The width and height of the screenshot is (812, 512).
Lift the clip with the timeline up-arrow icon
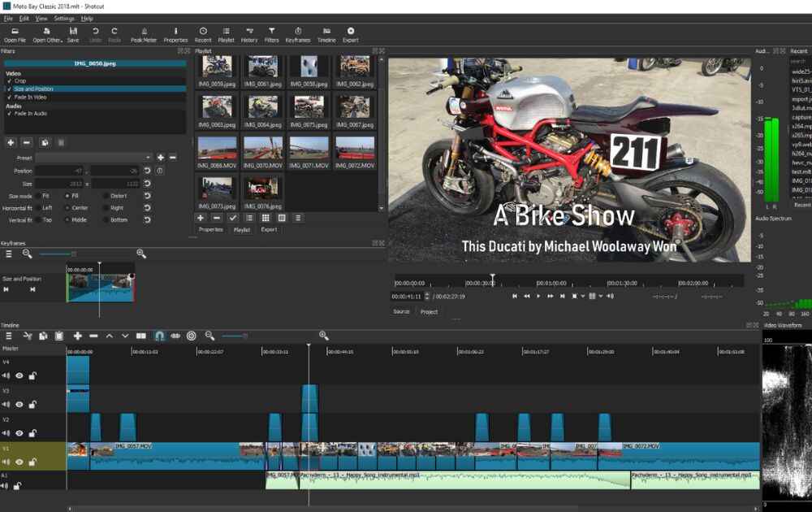(x=110, y=336)
